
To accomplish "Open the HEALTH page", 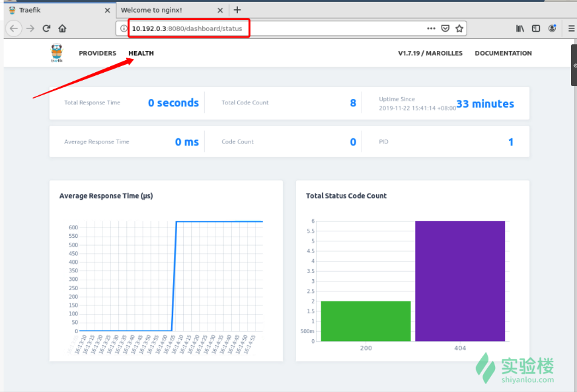I will click(x=141, y=54).
